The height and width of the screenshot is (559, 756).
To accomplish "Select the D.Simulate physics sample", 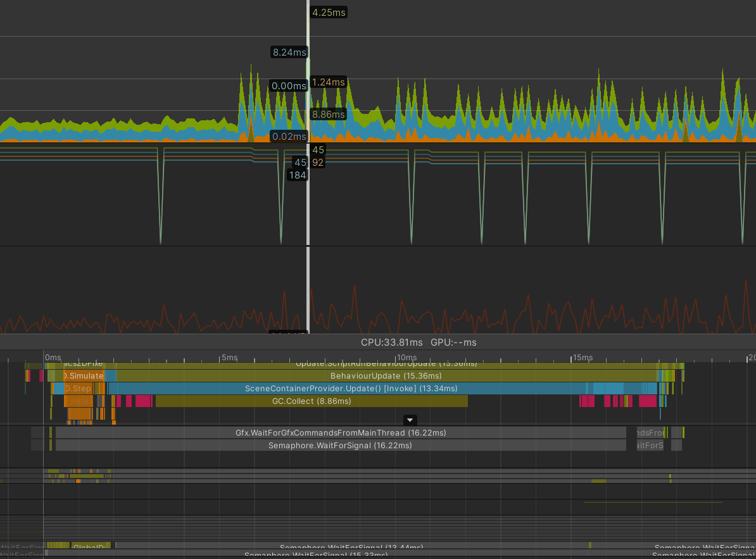I will click(84, 375).
